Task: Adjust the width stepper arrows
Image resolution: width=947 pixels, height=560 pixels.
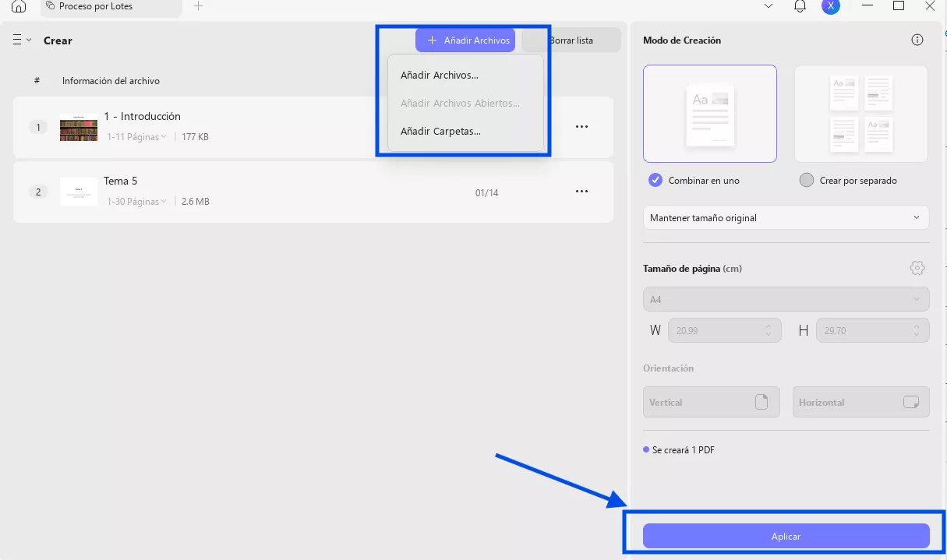Action: click(769, 330)
